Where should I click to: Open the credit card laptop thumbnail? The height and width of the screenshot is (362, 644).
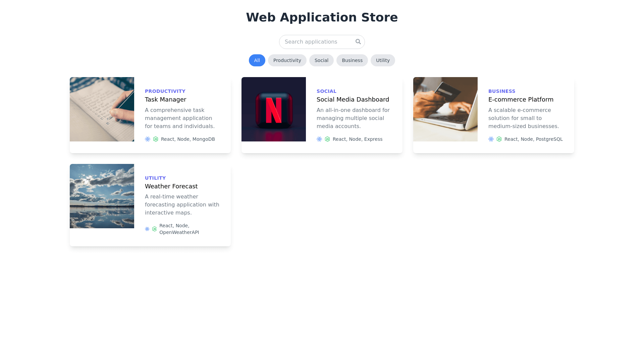coord(445,109)
